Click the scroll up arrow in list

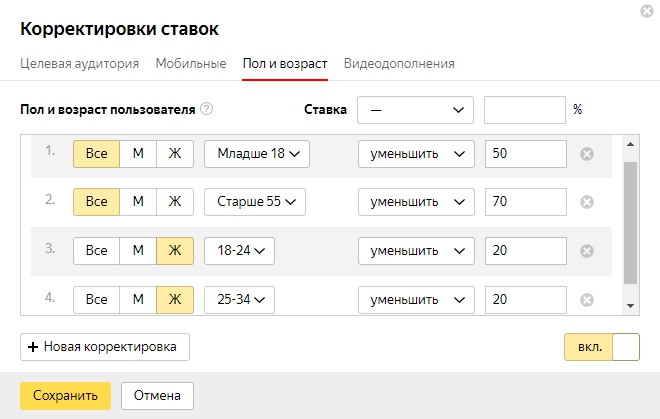[x=630, y=144]
